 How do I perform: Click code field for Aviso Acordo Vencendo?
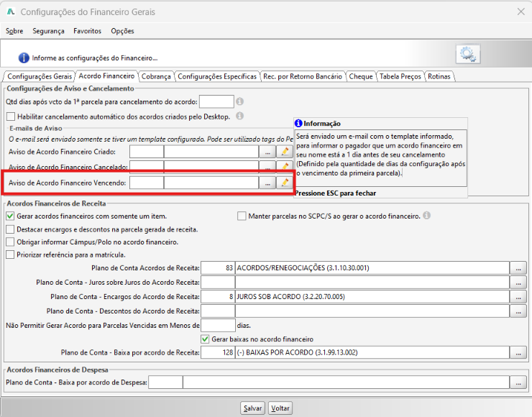point(147,183)
